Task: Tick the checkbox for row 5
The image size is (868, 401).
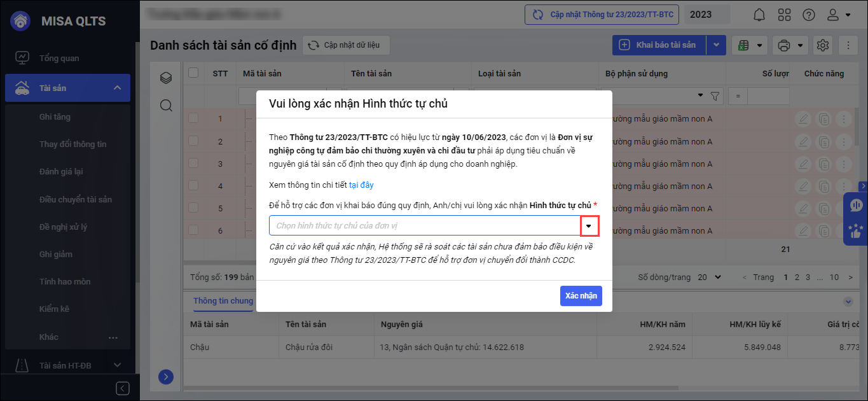Action: (x=194, y=208)
